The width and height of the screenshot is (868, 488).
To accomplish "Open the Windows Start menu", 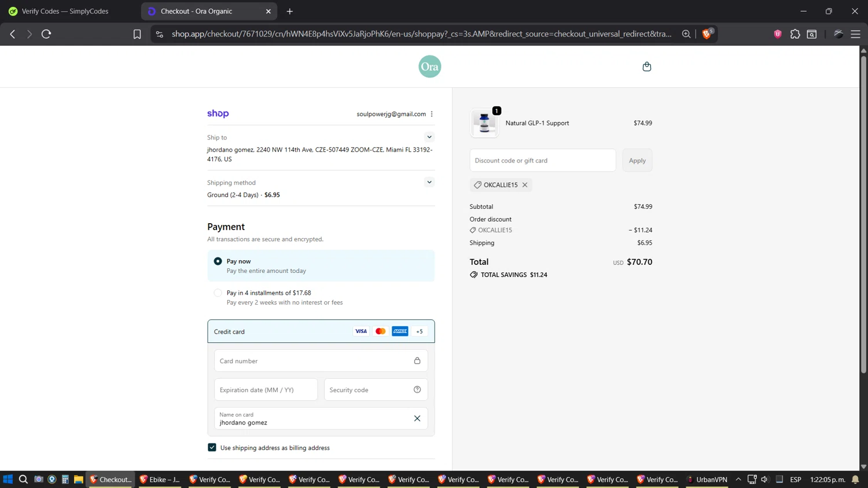I will [x=8, y=479].
